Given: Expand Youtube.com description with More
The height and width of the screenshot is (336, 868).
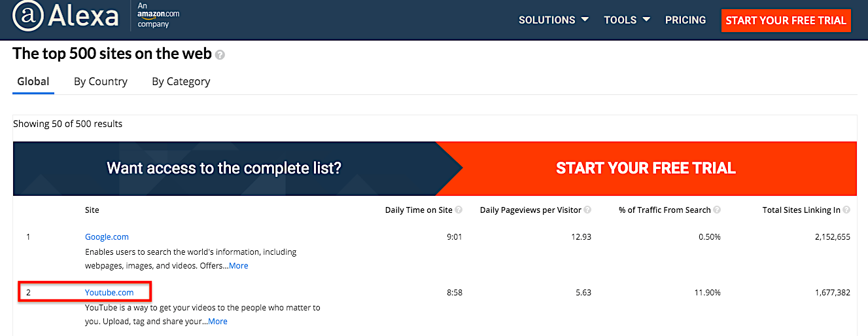Looking at the screenshot, I should click(217, 322).
